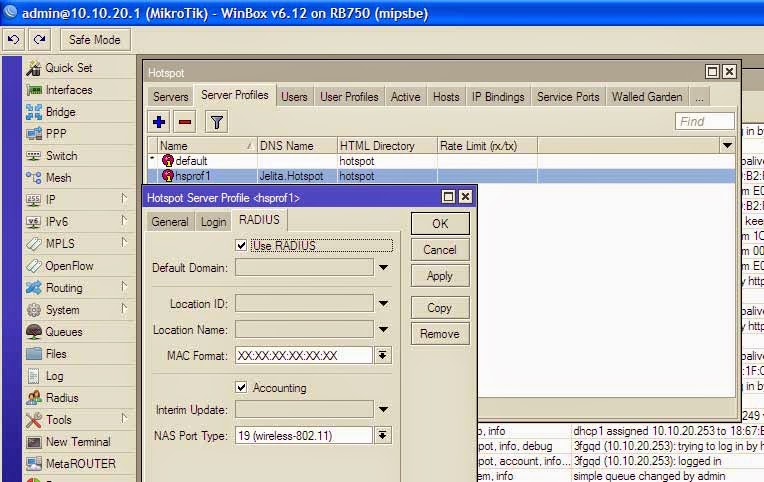The width and height of the screenshot is (764, 482).
Task: Switch to User Profiles tab
Action: (349, 97)
